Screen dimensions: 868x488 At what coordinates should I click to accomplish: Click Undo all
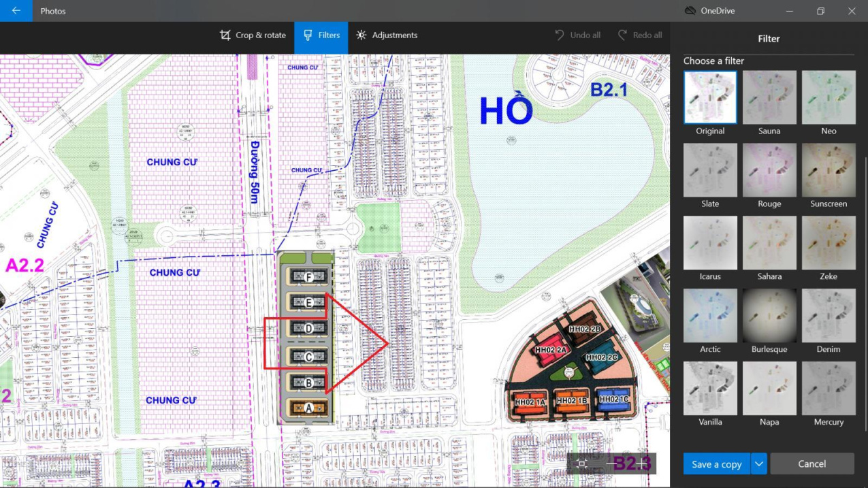(577, 35)
